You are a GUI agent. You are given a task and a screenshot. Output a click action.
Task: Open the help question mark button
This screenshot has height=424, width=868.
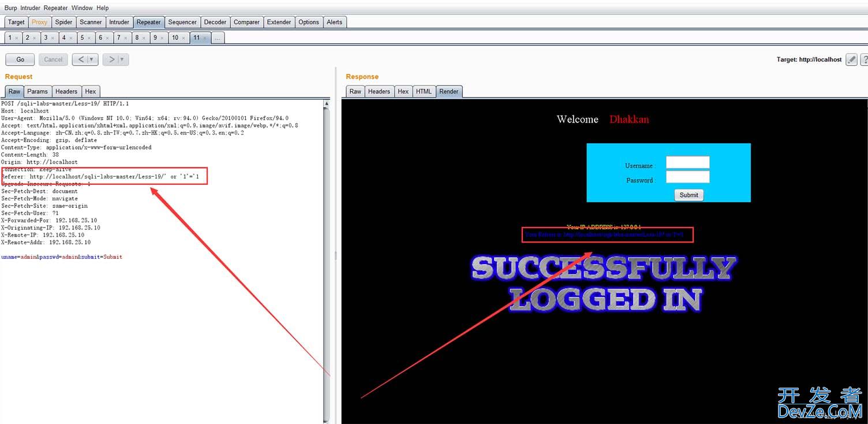pyautogui.click(x=864, y=59)
